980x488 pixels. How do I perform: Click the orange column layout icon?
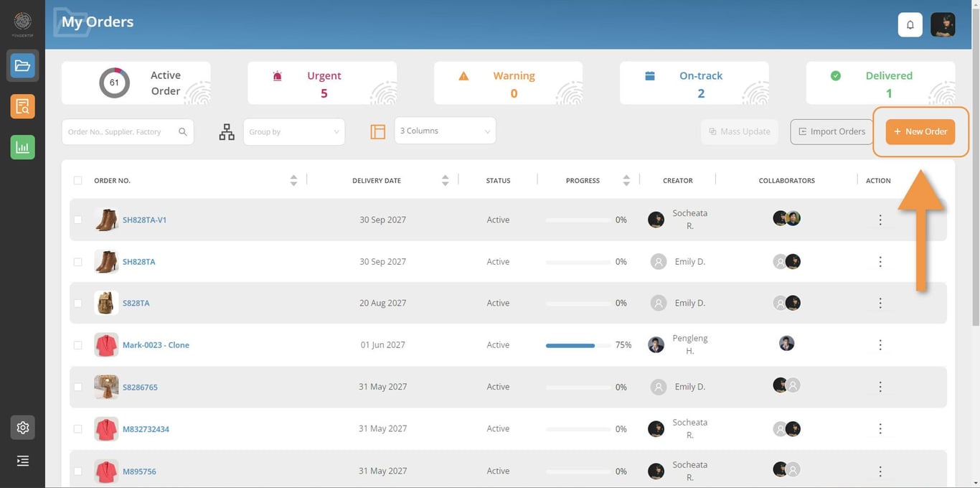[x=378, y=132]
